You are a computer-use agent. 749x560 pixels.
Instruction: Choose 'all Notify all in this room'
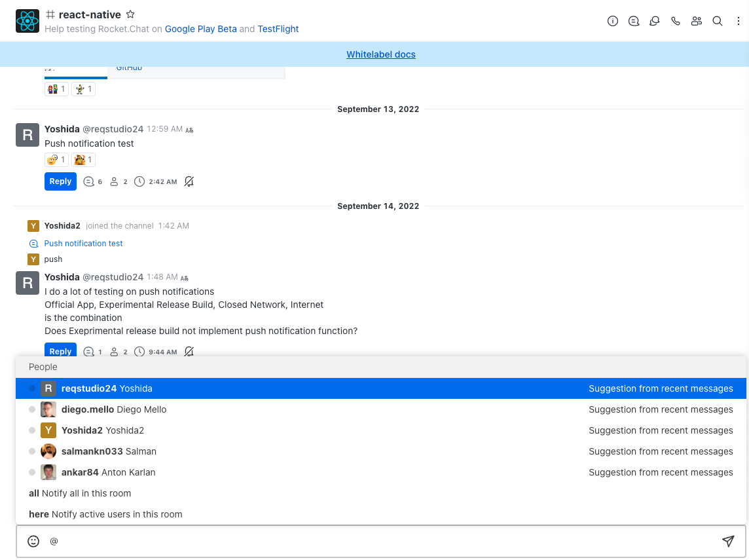(x=380, y=494)
